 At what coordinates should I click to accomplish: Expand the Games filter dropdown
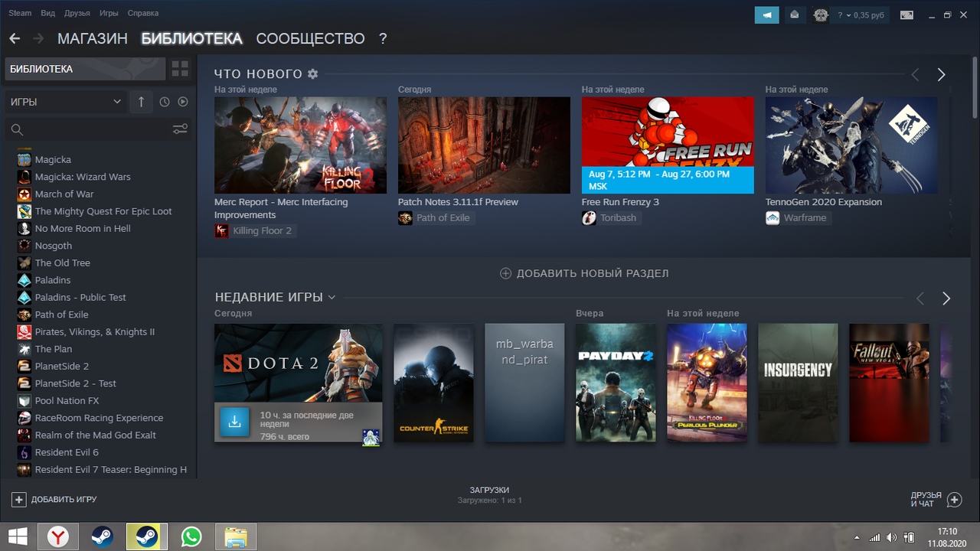point(65,102)
